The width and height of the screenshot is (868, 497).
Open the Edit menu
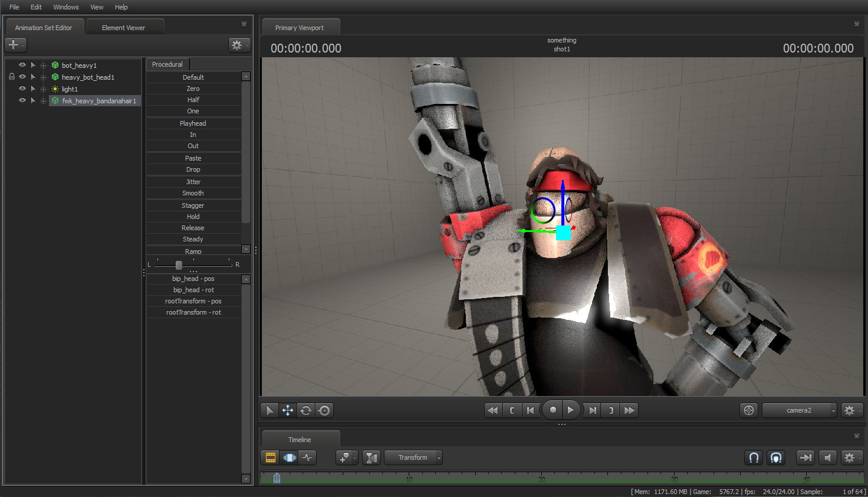tap(36, 7)
